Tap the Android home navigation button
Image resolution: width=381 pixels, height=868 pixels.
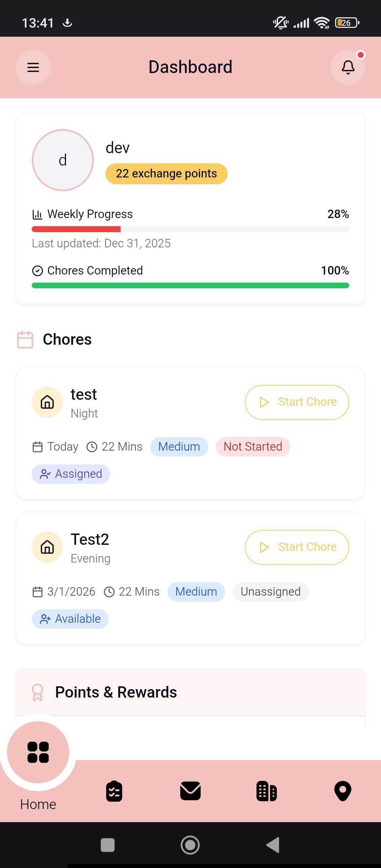point(190,845)
